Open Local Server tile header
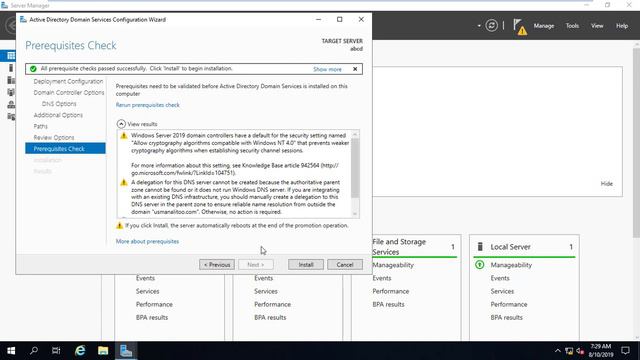The height and width of the screenshot is (360, 640). pyautogui.click(x=510, y=247)
